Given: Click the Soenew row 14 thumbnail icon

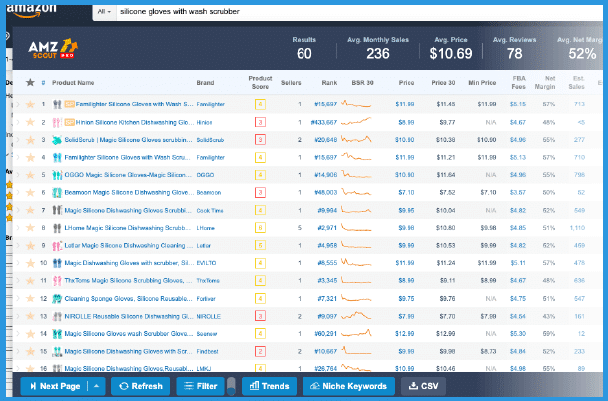Looking at the screenshot, I should (x=57, y=334).
